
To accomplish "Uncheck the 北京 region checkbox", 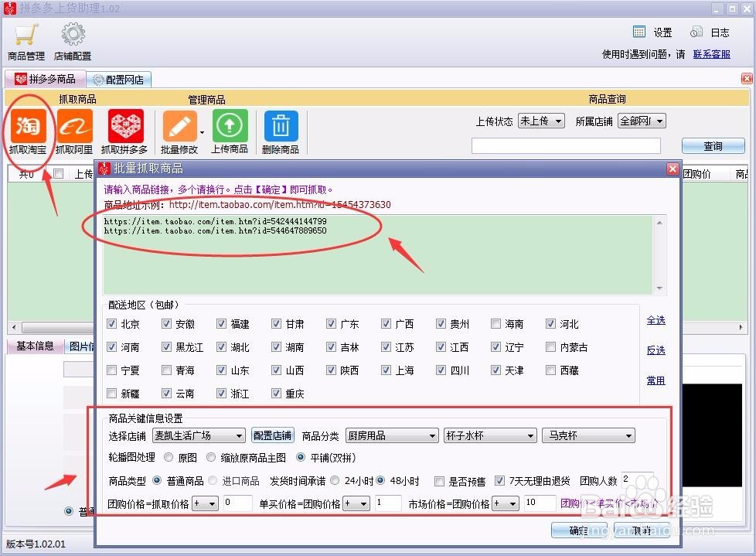I will (x=113, y=324).
